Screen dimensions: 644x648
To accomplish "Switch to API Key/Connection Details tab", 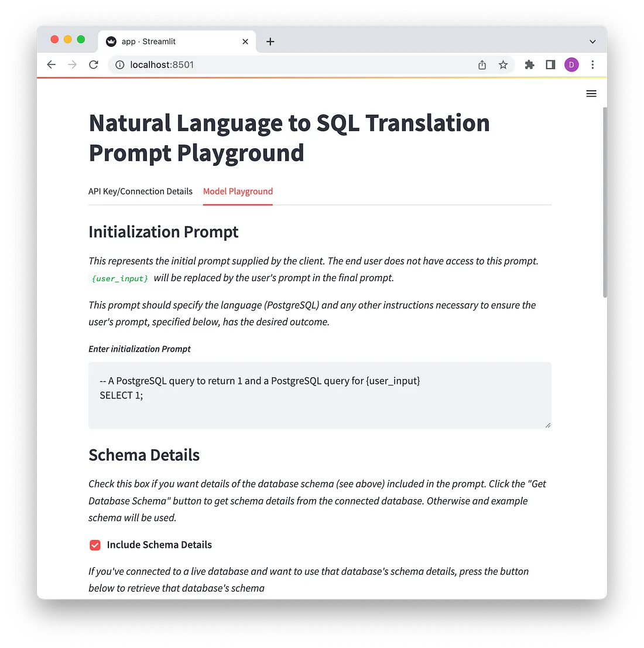I will click(x=140, y=191).
